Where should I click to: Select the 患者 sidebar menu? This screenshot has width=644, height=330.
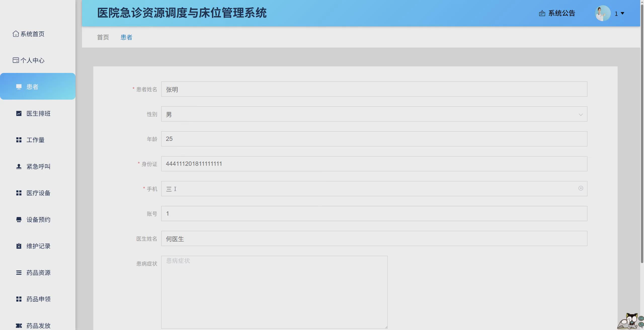coord(38,86)
